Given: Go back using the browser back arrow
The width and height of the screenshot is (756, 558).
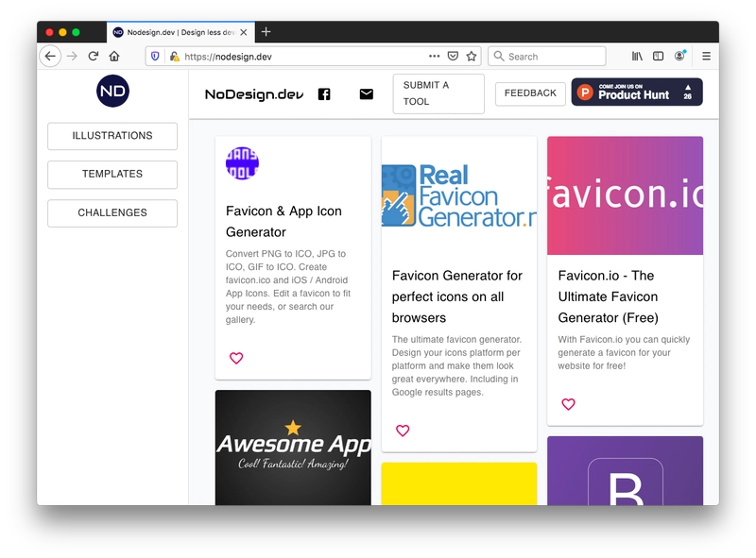Looking at the screenshot, I should 50,57.
